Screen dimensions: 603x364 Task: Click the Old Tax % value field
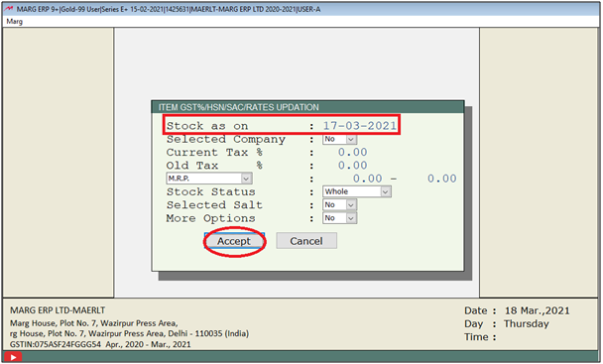pyautogui.click(x=353, y=166)
